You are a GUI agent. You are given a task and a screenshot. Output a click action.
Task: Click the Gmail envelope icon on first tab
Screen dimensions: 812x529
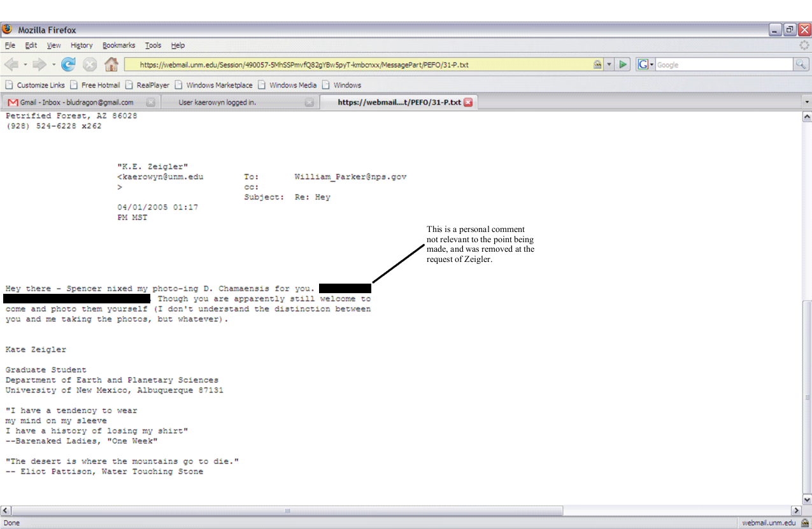coord(12,102)
